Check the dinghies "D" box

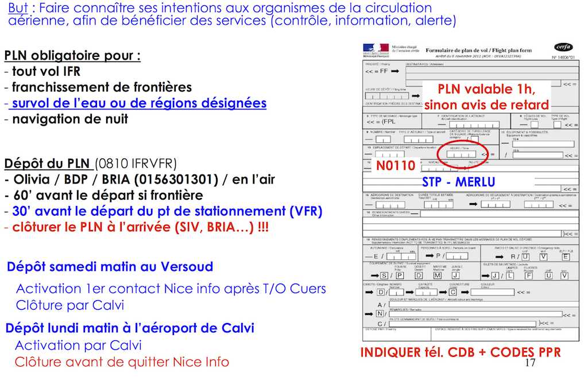click(381, 292)
